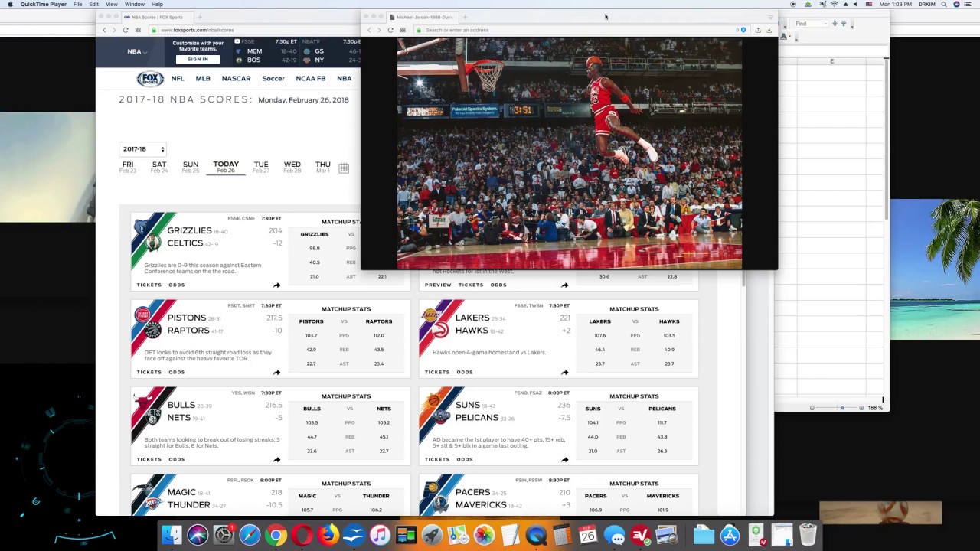This screenshot has height=551, width=980.
Task: Select the NBA Scores | FOX Sports tab
Action: point(157,17)
